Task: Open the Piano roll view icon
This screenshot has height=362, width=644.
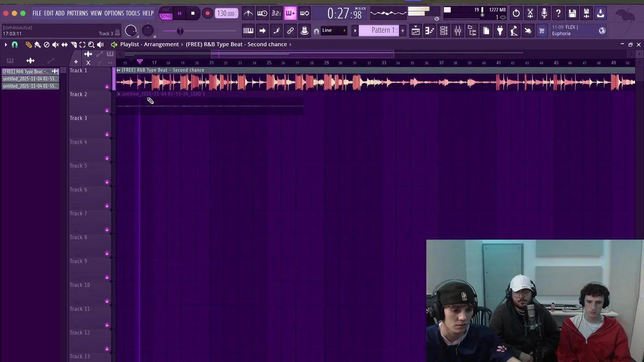Action: [x=430, y=31]
